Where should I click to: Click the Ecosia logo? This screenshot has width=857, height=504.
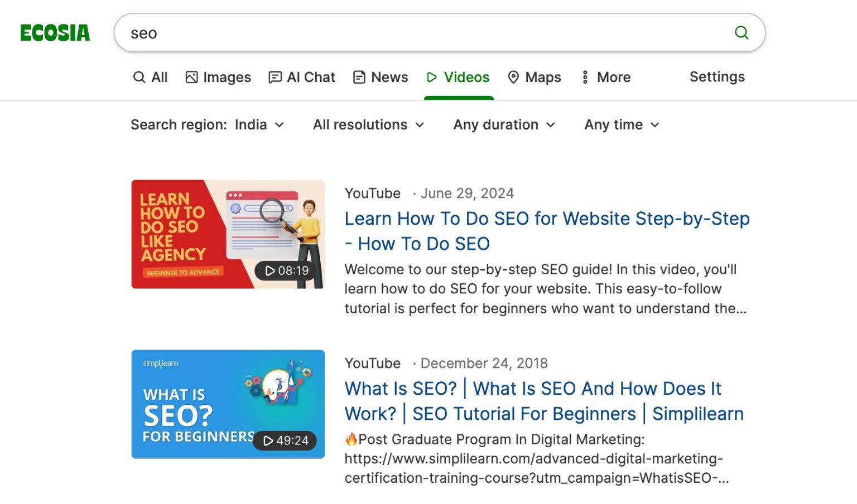click(55, 33)
